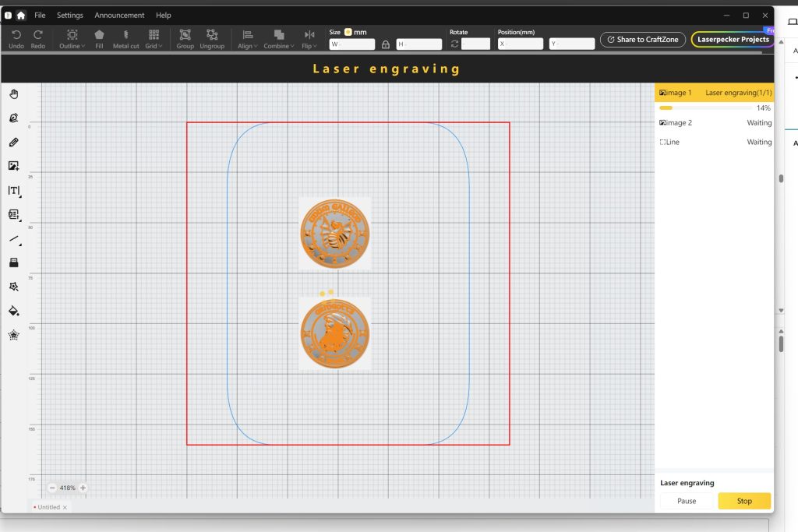Open the Announcement menu

119,15
